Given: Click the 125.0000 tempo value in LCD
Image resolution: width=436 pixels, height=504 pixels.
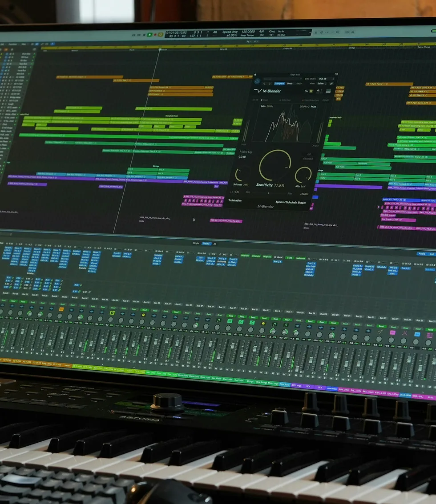Looking at the screenshot, I should (x=248, y=32).
